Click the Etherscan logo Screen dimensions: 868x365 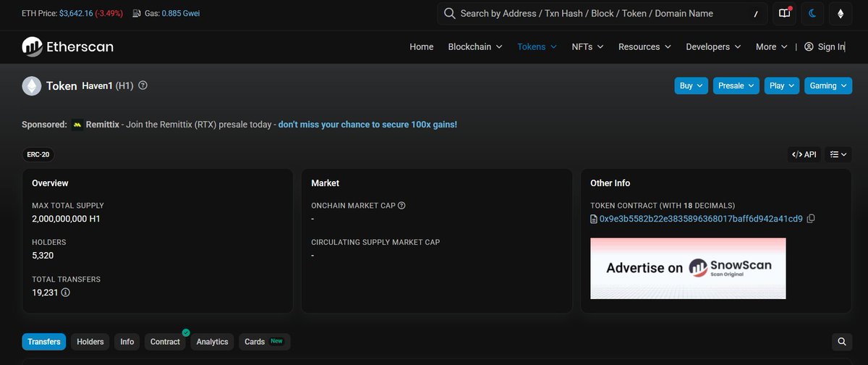(x=68, y=46)
